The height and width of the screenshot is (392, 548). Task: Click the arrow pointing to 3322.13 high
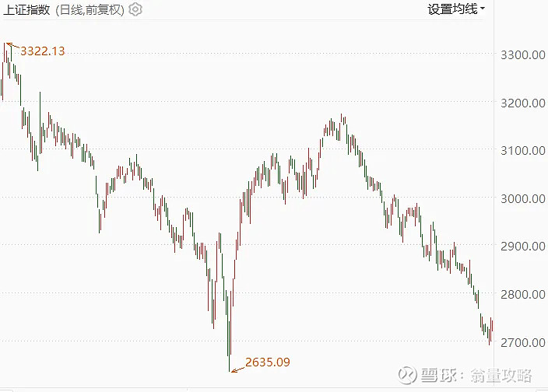point(13,45)
